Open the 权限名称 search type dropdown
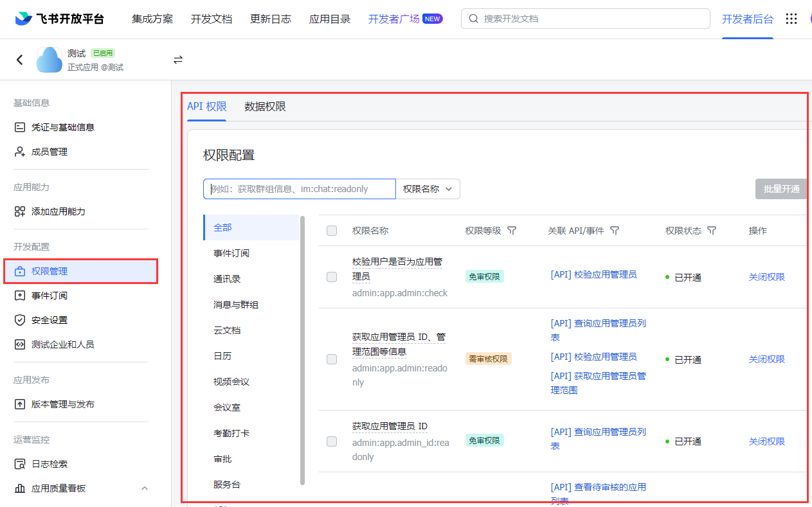The height and width of the screenshot is (507, 812). click(x=428, y=189)
